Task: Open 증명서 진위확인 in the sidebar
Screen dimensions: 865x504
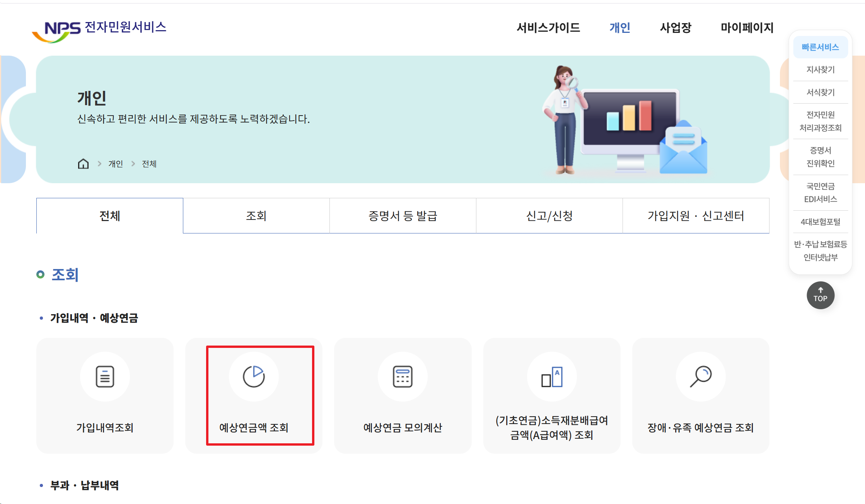Action: (x=821, y=157)
